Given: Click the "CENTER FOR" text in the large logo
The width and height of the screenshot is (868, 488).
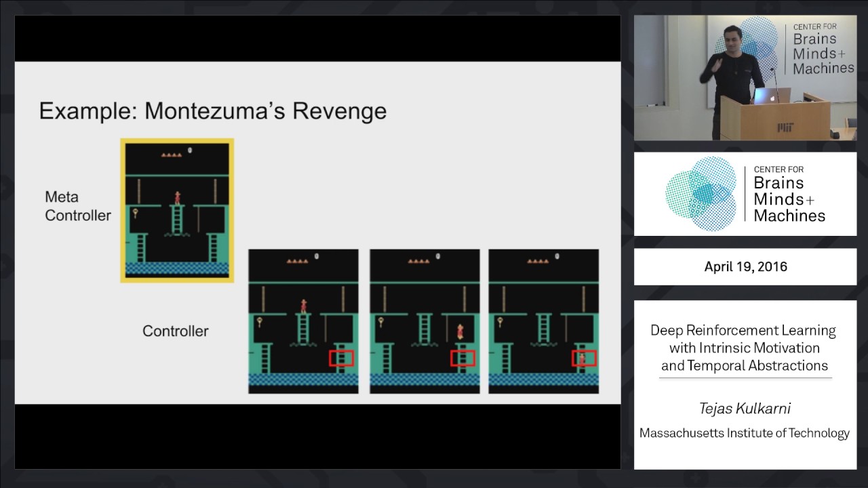Looking at the screenshot, I should point(780,170).
